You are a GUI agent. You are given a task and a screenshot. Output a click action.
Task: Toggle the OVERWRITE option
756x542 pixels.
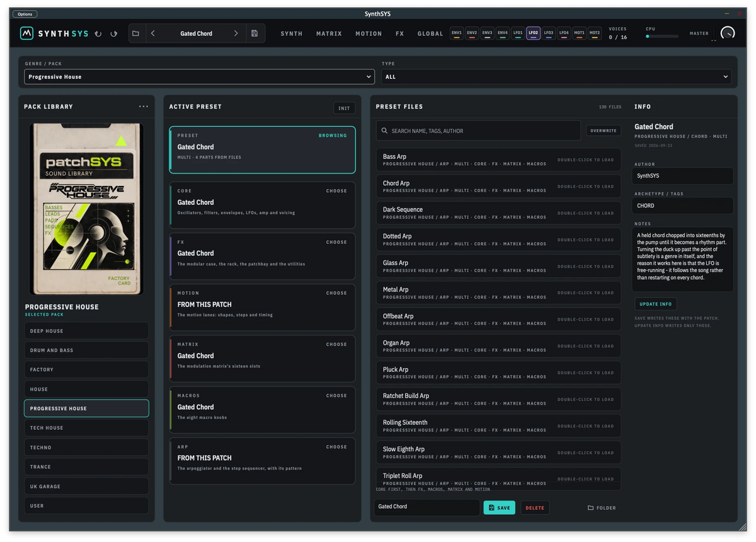point(604,130)
